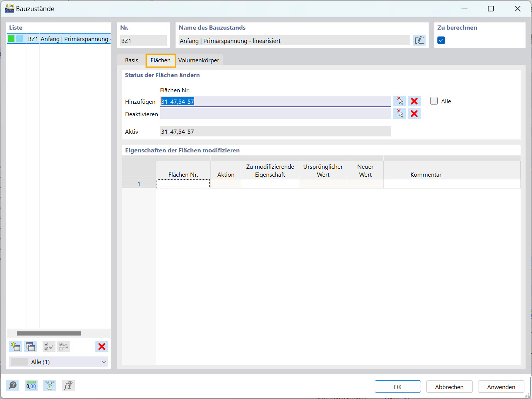Disable the Zu berechnen checkbox

pos(441,40)
